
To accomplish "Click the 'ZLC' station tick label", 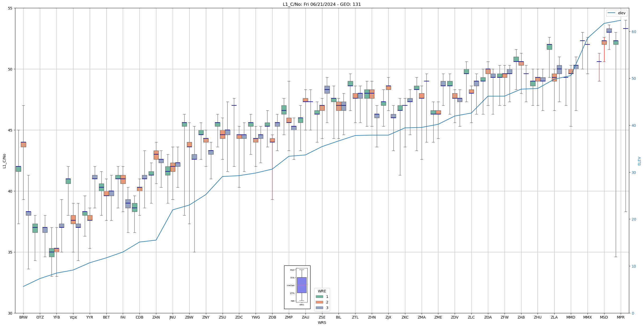I will tap(471, 317).
